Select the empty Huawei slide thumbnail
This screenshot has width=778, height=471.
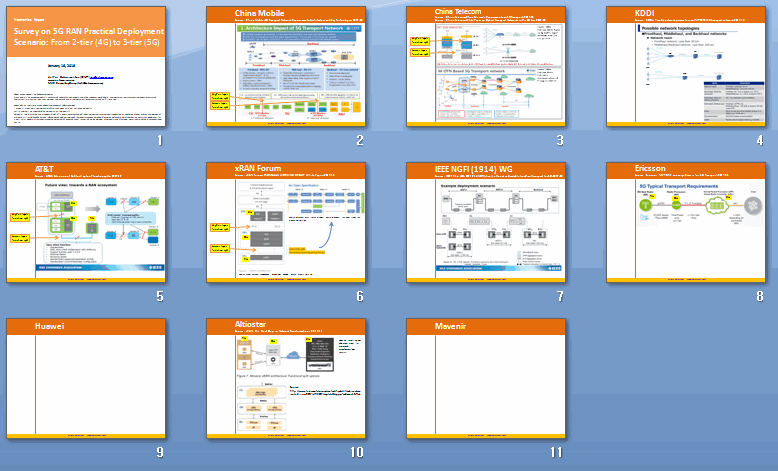coord(86,379)
